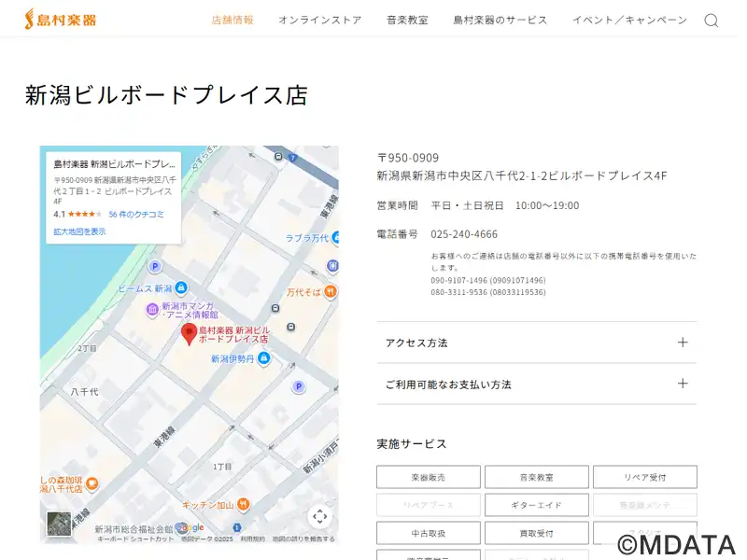This screenshot has height=560, width=747.
Task: Expand the アクセス方法 section
Action: 536,343
